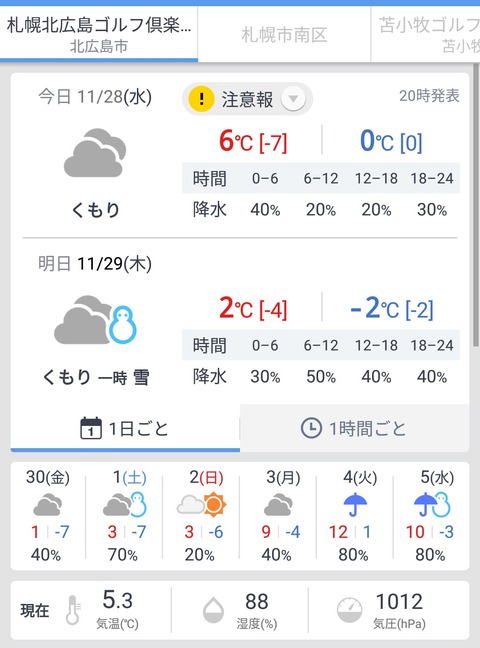
Task: Open the 3(月) daily forecast
Action: [278, 515]
